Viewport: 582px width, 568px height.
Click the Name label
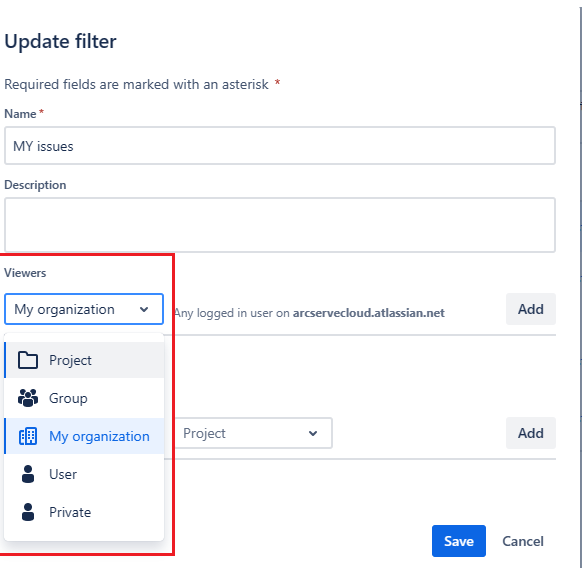click(x=20, y=114)
